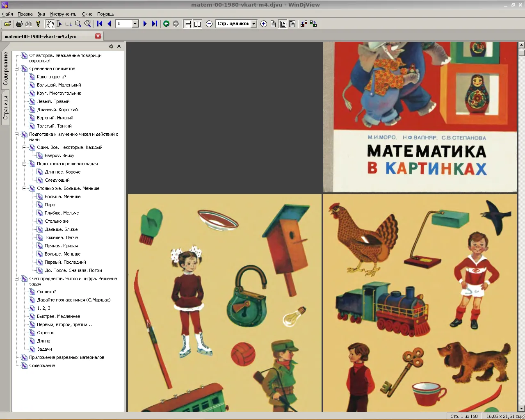The height and width of the screenshot is (420, 525).
Task: Open 'Давайте познакомимся (С.Маршак)' bookmark
Action: [x=74, y=300]
